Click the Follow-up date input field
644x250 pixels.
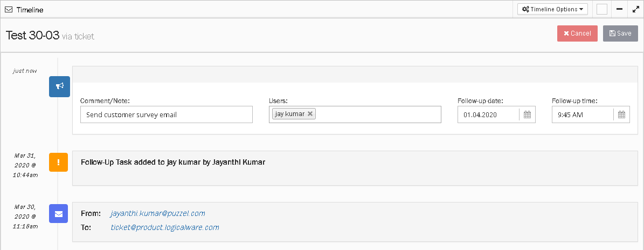coord(488,114)
